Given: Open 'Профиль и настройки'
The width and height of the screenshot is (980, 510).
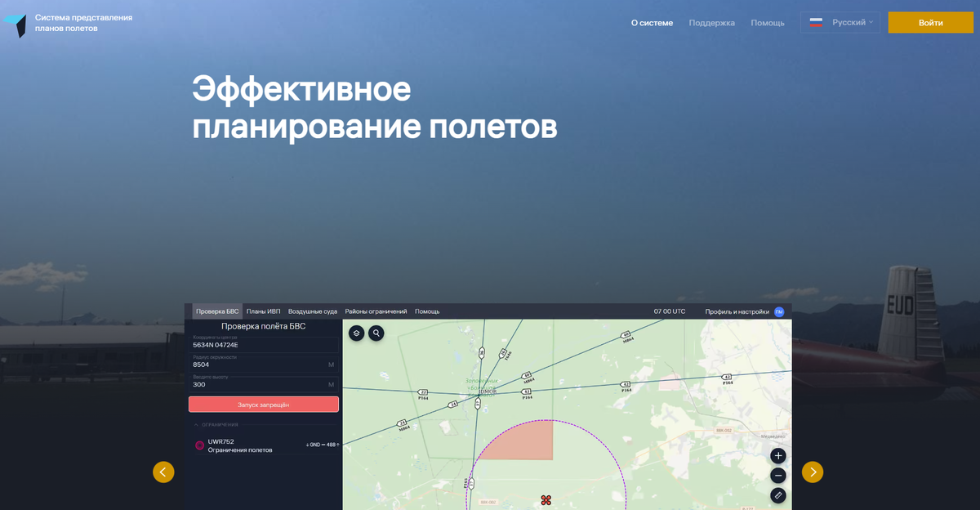Looking at the screenshot, I should click(x=737, y=311).
